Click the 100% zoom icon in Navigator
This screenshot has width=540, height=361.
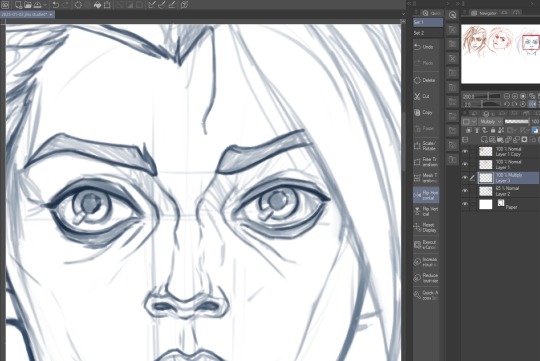[523, 96]
